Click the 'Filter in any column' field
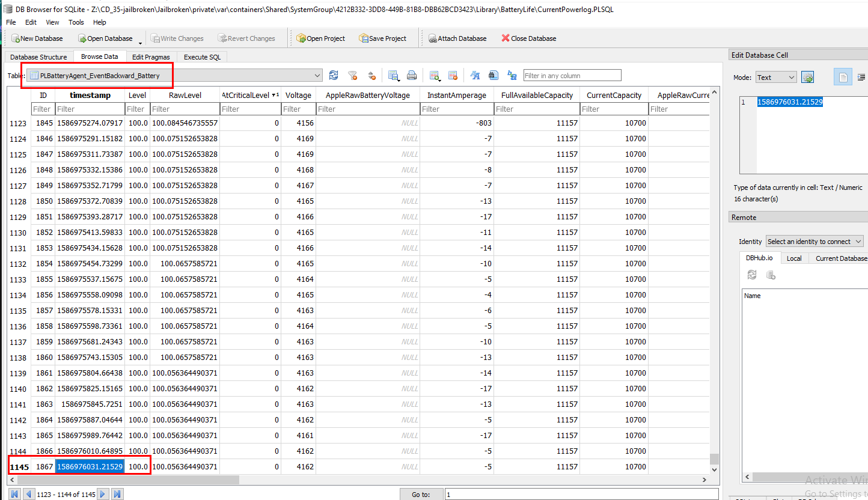The image size is (868, 500). click(x=572, y=76)
